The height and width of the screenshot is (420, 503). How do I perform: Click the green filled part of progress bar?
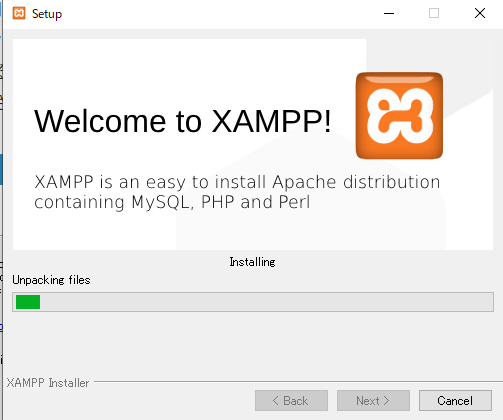[28, 302]
